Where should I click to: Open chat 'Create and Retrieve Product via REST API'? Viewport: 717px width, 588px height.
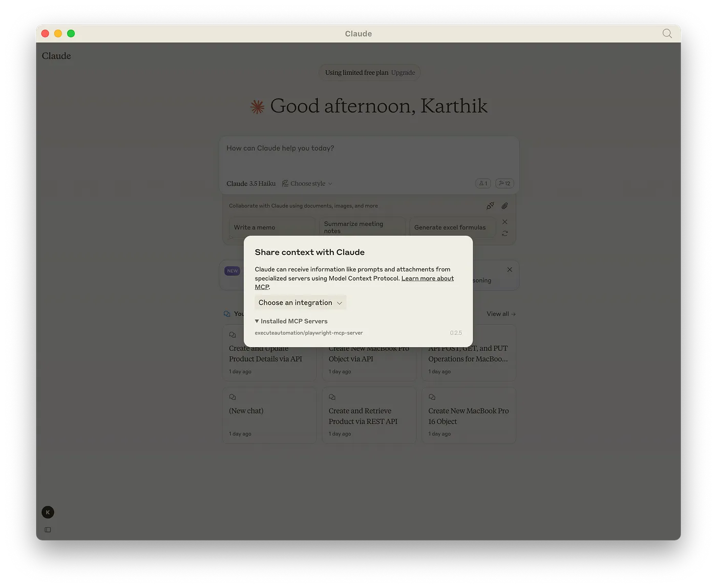[369, 415]
